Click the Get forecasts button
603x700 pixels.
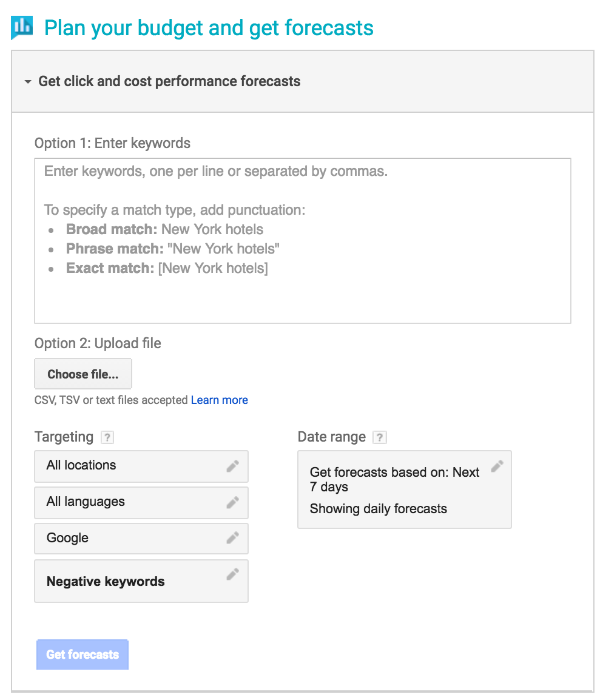83,655
